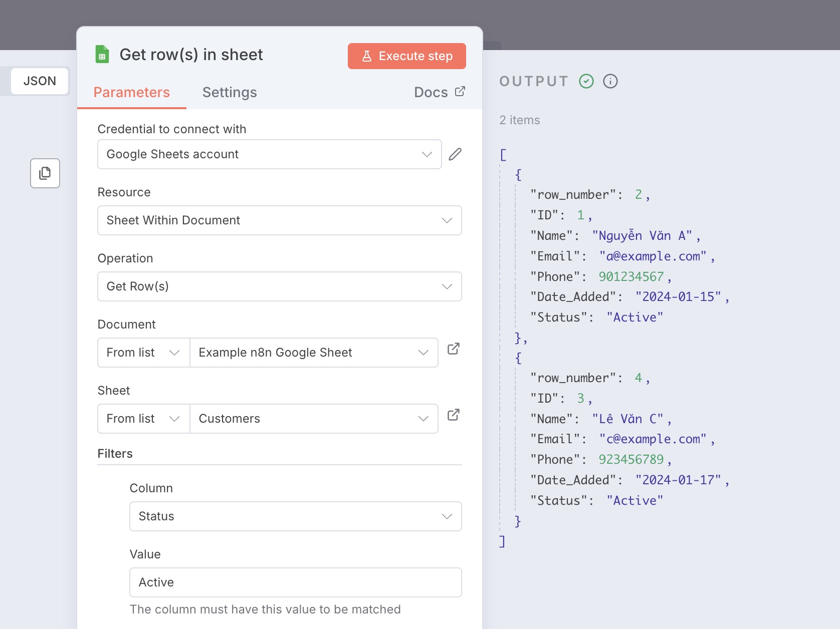Image resolution: width=840 pixels, height=629 pixels.
Task: Edit the Google Sheets credential pencil icon
Action: coord(455,154)
